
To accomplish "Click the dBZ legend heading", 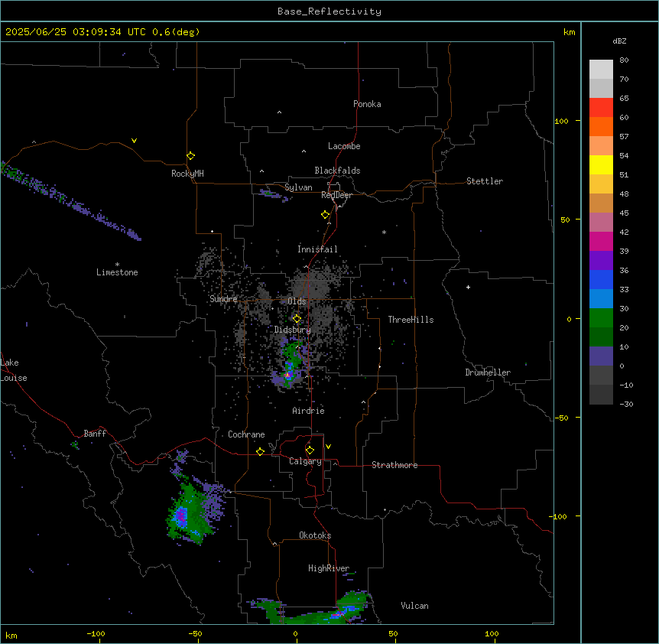I will click(x=619, y=41).
